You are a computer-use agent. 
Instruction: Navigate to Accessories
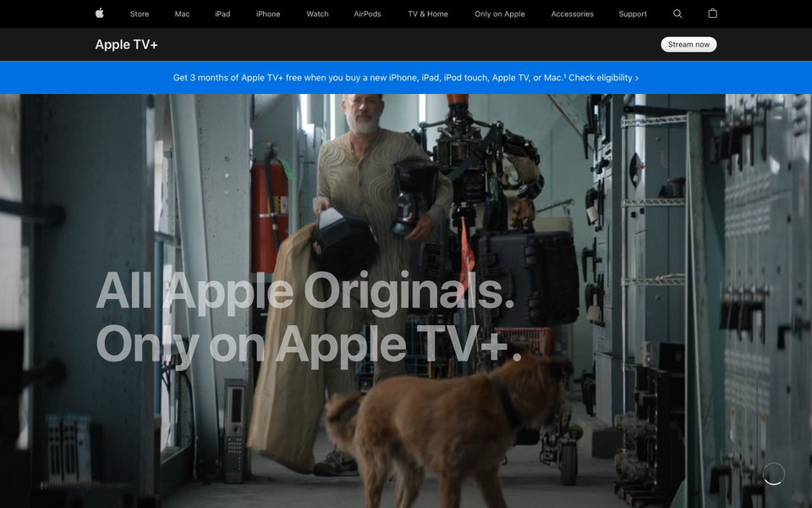(573, 14)
